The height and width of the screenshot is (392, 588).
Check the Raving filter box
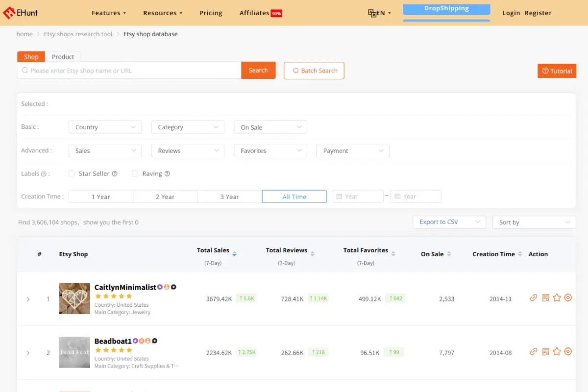click(x=135, y=173)
